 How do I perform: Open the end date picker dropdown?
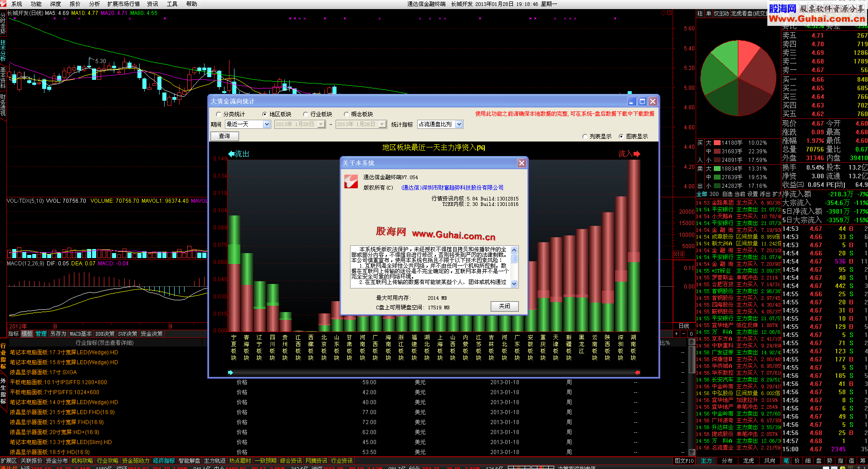tap(382, 124)
